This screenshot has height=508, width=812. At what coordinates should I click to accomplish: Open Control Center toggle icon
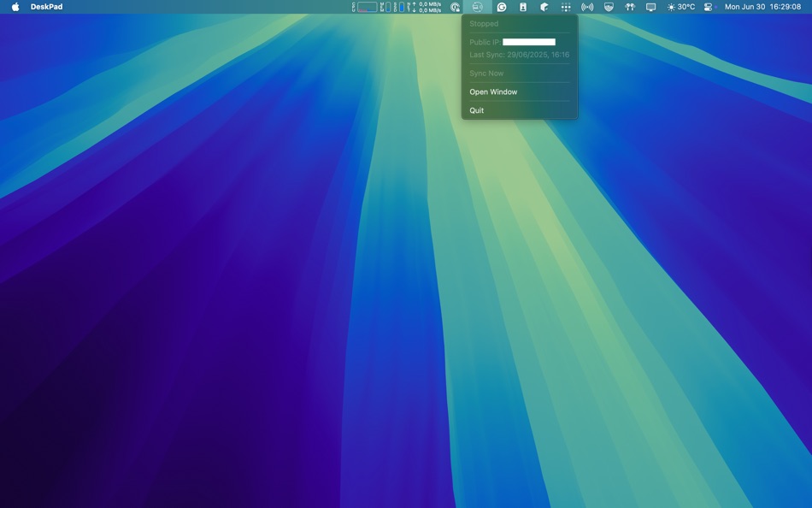click(x=708, y=7)
